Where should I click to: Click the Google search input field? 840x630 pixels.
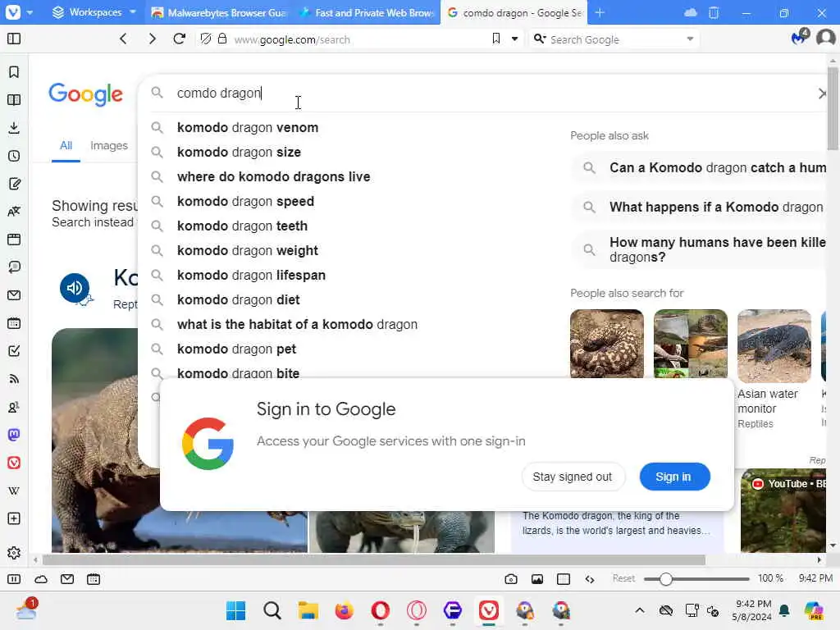pyautogui.click(x=482, y=94)
